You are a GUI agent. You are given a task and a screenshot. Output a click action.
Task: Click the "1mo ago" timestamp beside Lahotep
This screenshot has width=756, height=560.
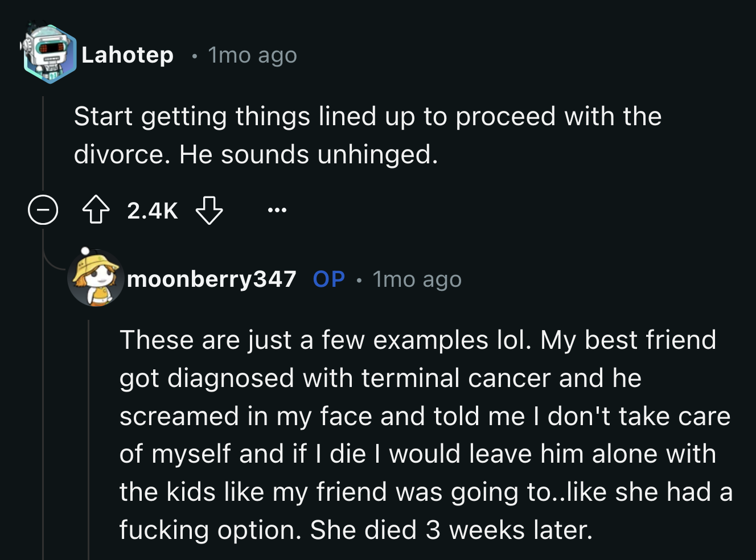point(252,55)
